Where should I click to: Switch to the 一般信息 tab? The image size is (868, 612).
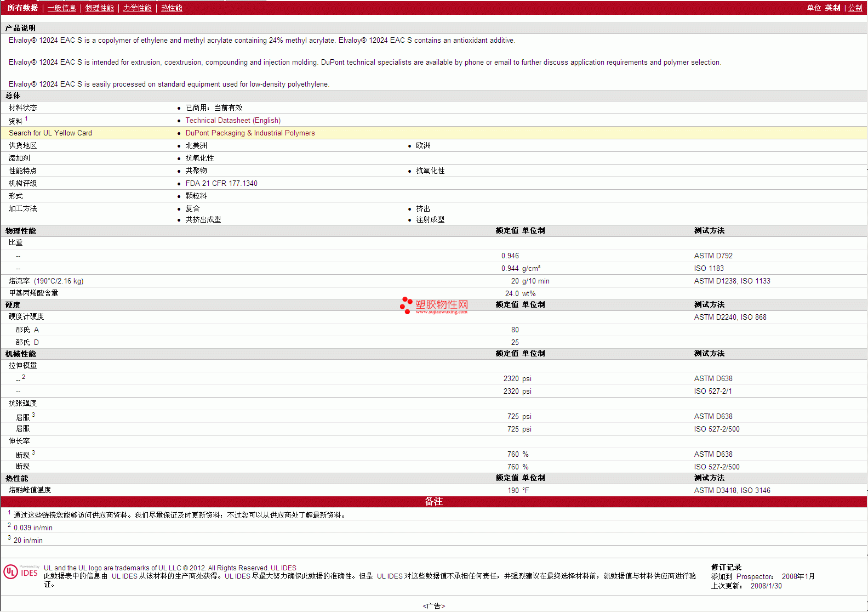point(62,8)
